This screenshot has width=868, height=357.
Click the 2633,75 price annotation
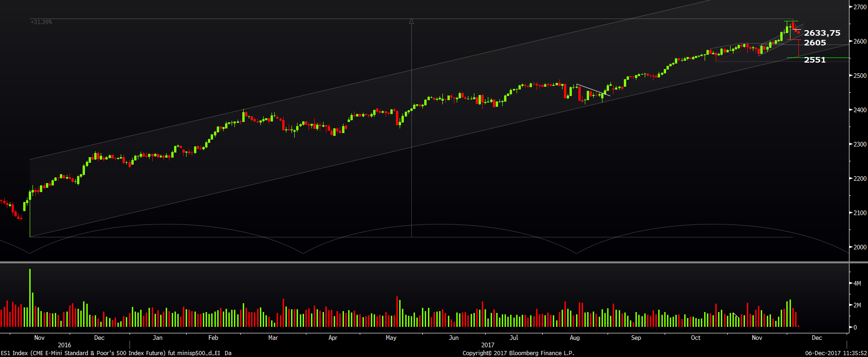pos(822,33)
